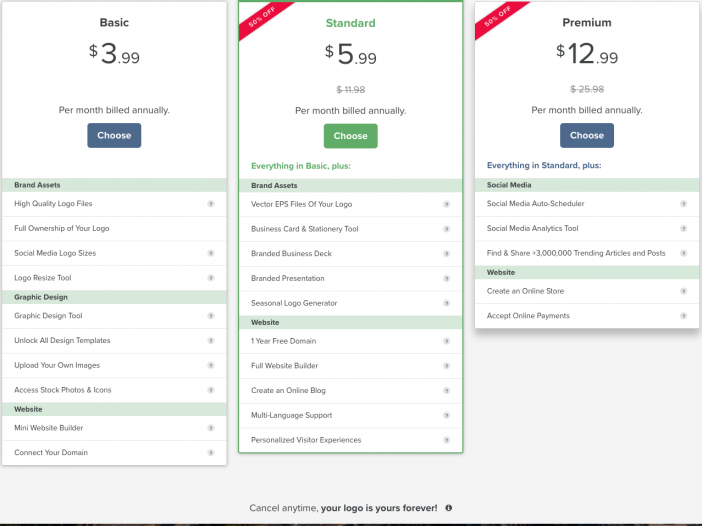
Task: Show info for Social Media Auto-Scheduler
Action: click(683, 204)
